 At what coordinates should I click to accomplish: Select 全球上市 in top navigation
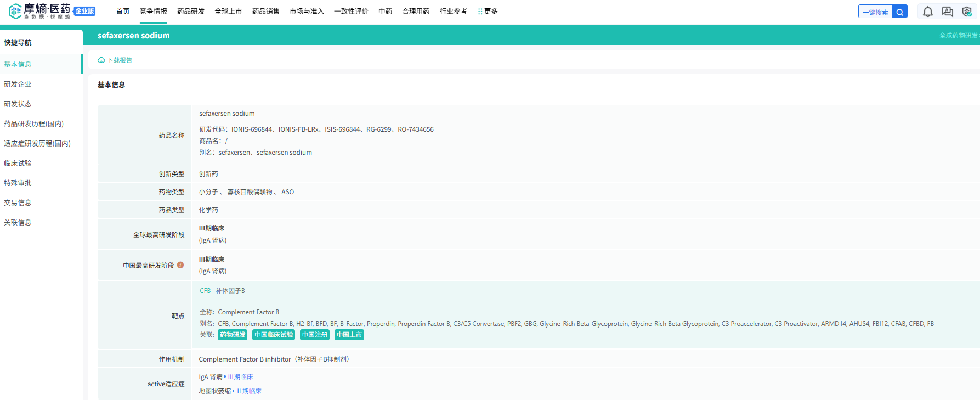click(x=228, y=12)
